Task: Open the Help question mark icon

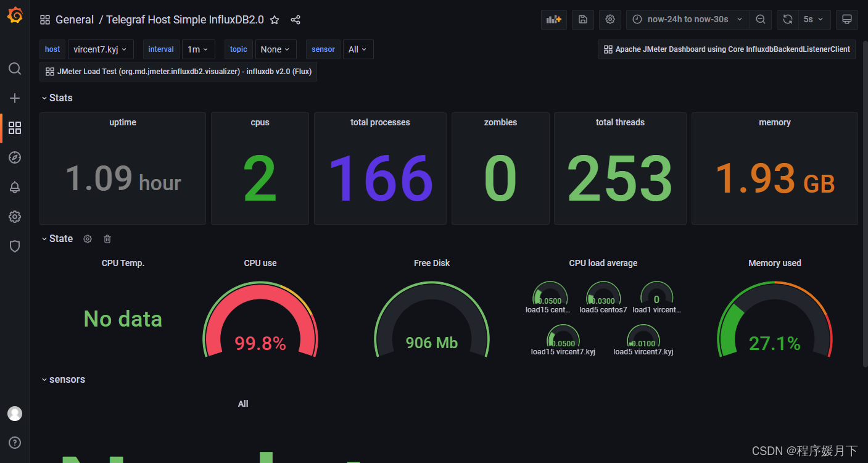Action: click(x=15, y=443)
